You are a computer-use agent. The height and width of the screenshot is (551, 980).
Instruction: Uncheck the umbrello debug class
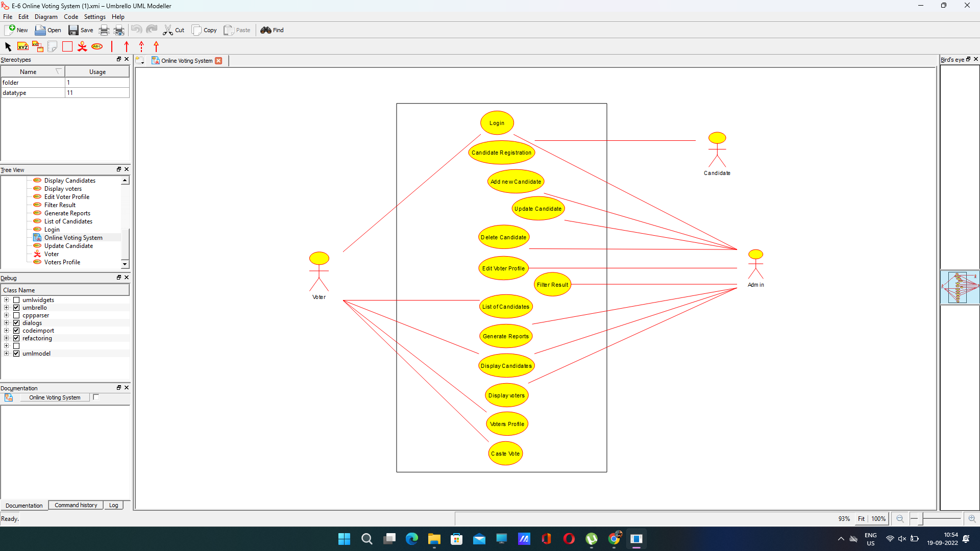pyautogui.click(x=16, y=308)
